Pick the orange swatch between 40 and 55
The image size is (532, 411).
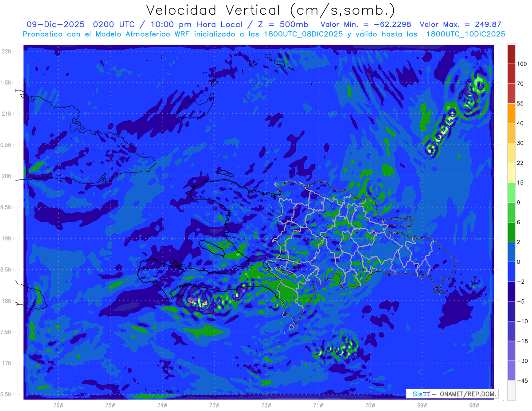pyautogui.click(x=511, y=113)
